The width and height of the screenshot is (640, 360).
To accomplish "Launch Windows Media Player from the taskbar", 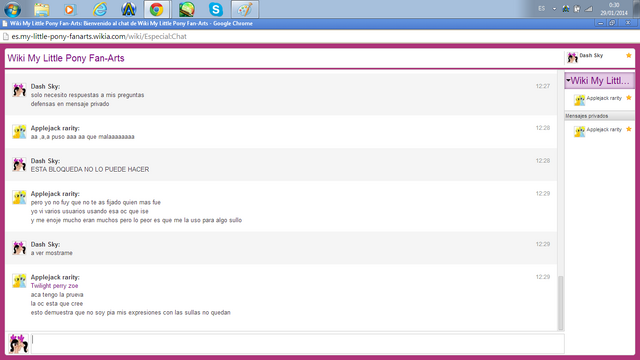I will click(70, 9).
